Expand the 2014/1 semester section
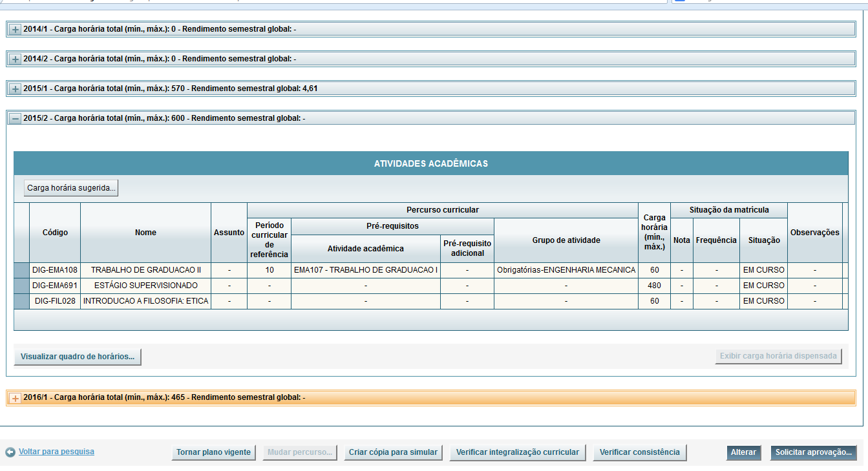The image size is (868, 471). coord(16,30)
